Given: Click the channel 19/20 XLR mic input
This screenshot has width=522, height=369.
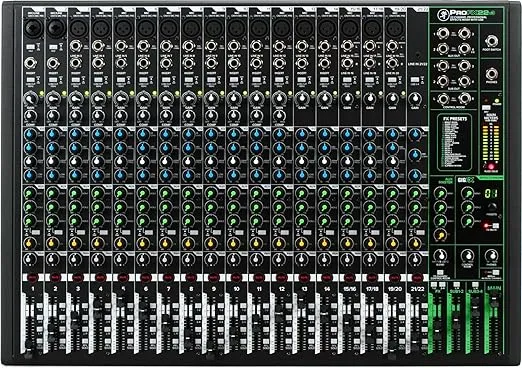Looking at the screenshot, I should pos(395,28).
